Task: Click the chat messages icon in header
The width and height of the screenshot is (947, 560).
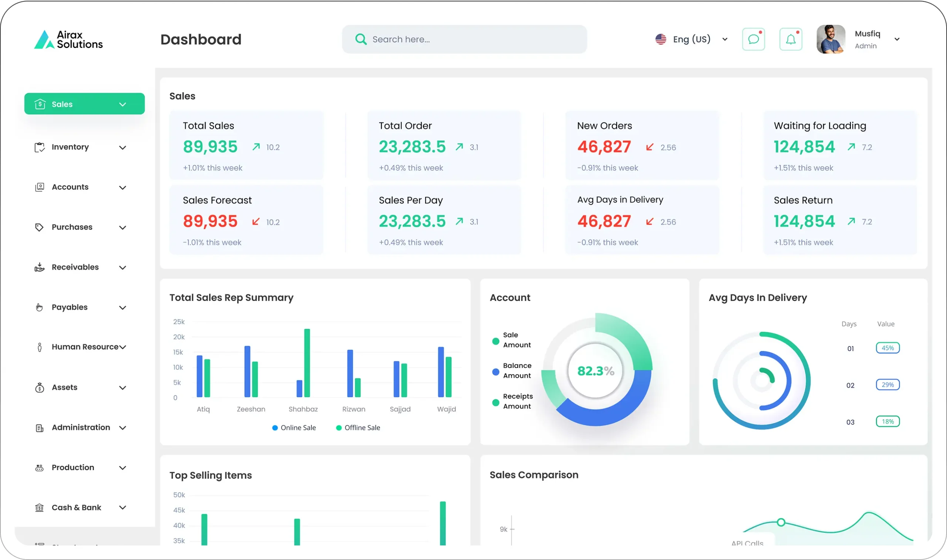Action: (753, 39)
